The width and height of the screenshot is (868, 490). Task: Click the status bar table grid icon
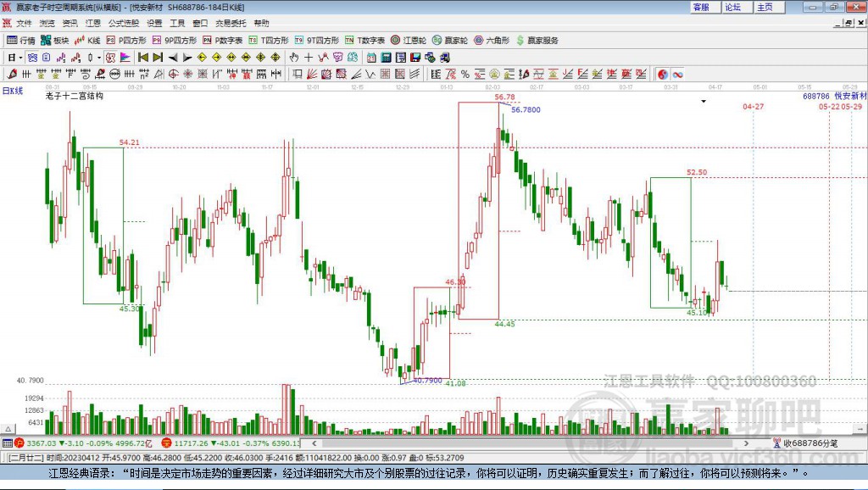pos(7,443)
